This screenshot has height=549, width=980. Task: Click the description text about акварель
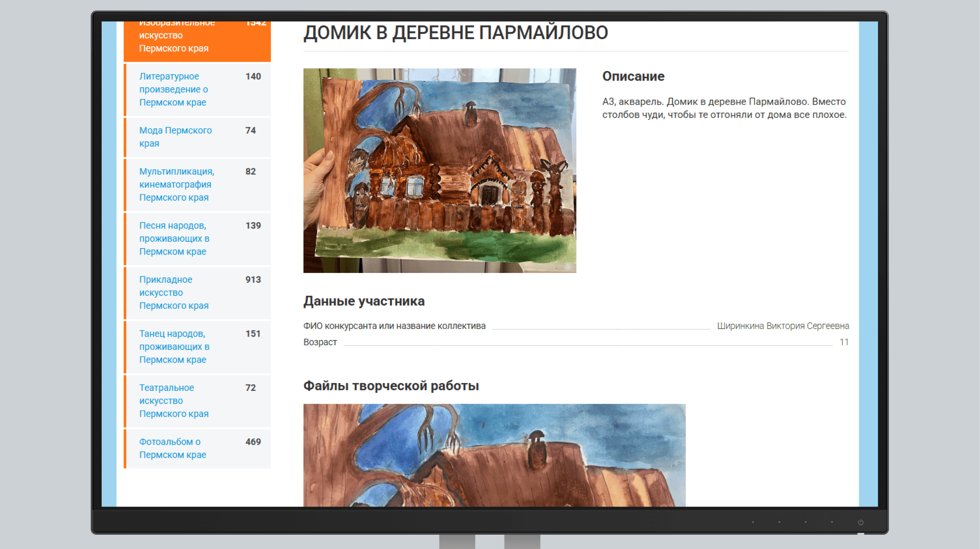coord(724,108)
